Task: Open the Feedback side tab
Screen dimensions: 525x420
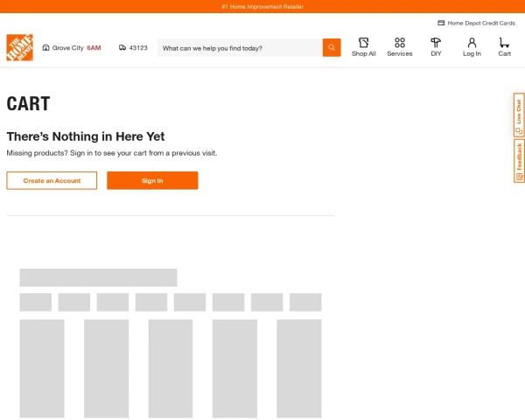Action: (519, 161)
